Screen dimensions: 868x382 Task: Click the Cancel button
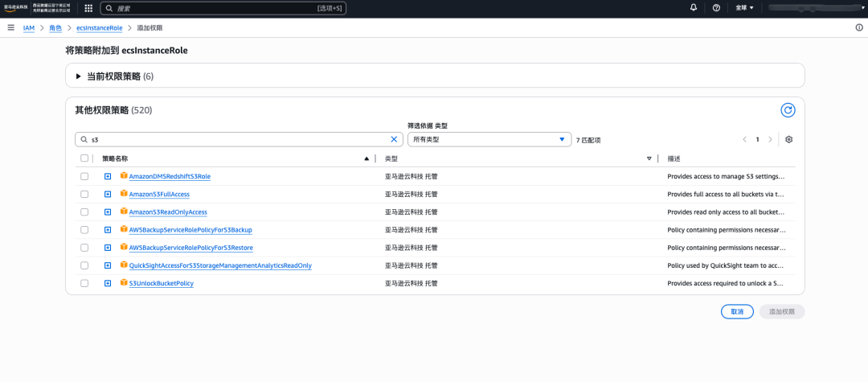(x=737, y=311)
